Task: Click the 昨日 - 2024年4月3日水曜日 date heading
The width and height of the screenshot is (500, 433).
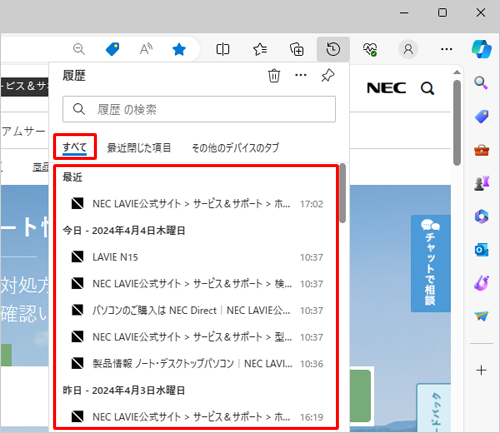Action: tap(124, 390)
